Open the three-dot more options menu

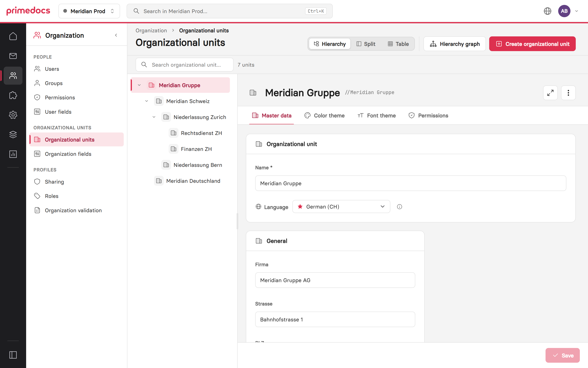[x=568, y=93]
